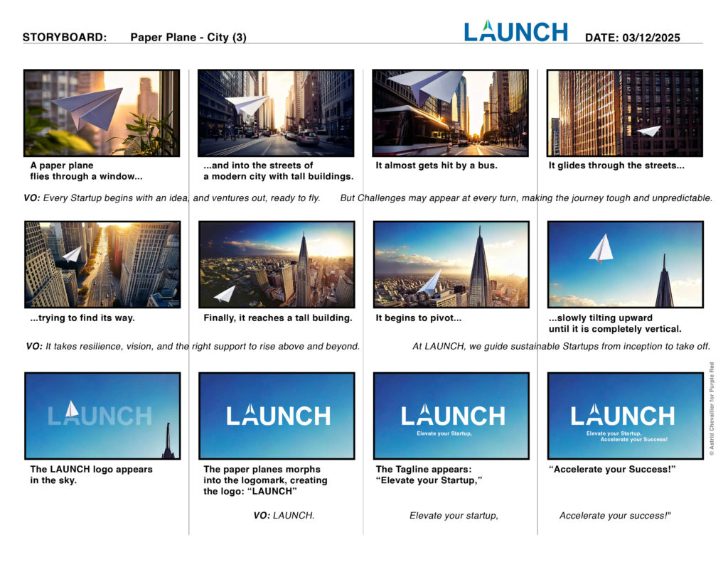Click the italic voice-over line "Accelerate your success!"

pos(615,516)
